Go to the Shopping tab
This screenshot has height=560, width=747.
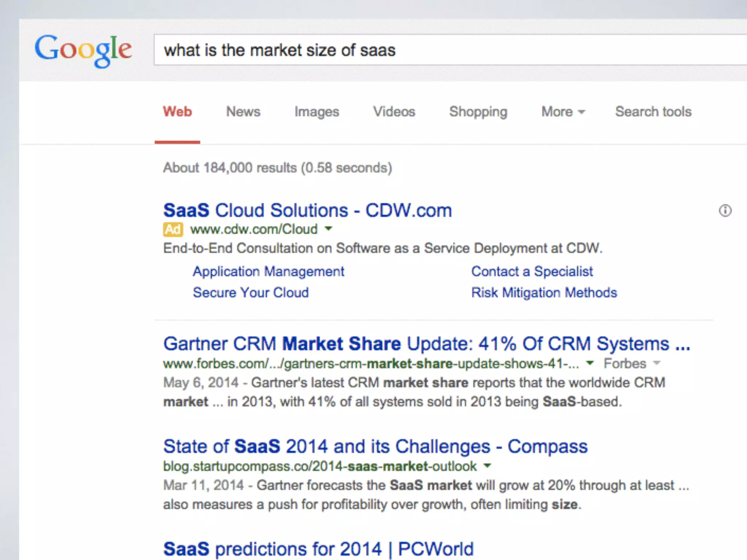coord(478,112)
